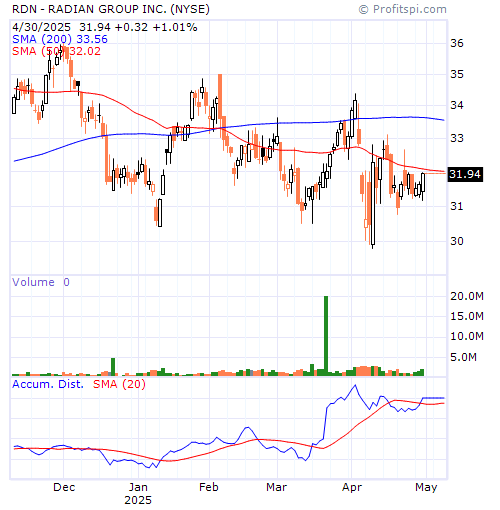Click the Profitspi.com copyright watermark
The height and width of the screenshot is (510, 500).
(402, 9)
